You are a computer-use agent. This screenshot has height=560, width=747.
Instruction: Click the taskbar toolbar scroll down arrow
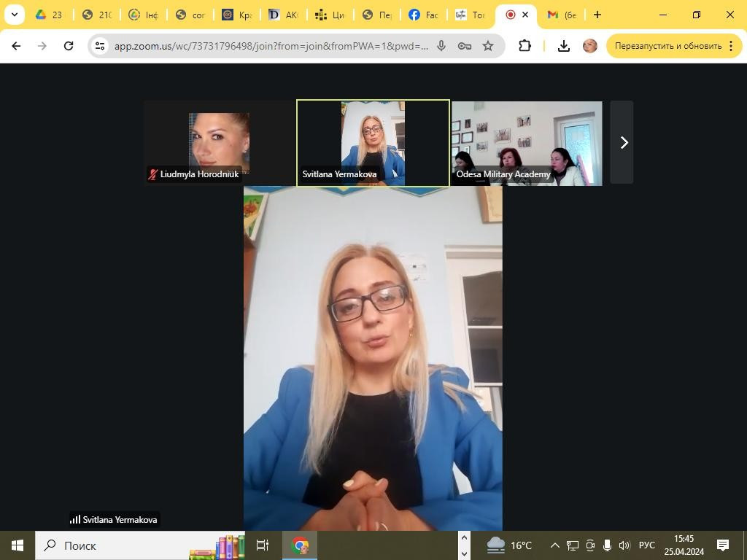pyautogui.click(x=465, y=553)
